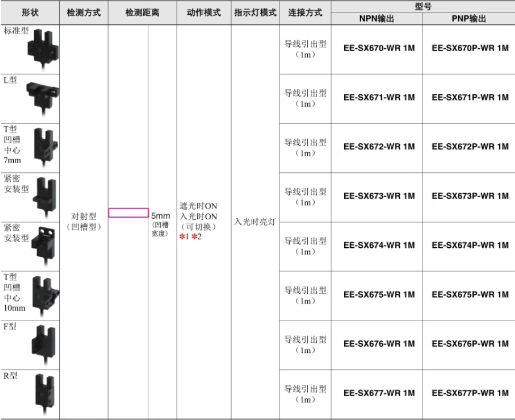This screenshot has height=420, width=515.
Task: Select model EE-SX677P-WR 1M
Action: tap(470, 393)
